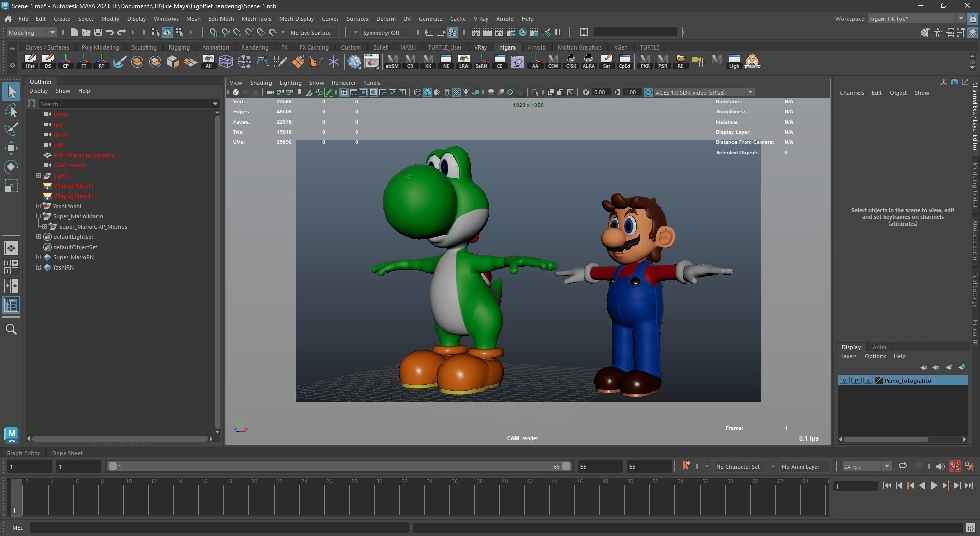Screen dimensions: 980x536
Task: Switch to the Rigging shelf tab
Action: 179,47
